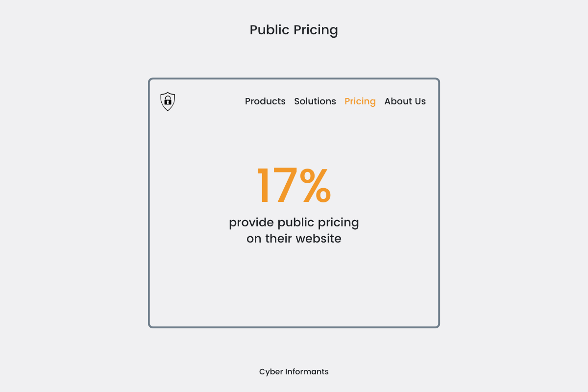Click the 'Cyber Informants' footer label
Viewport: 588px width, 392px height.
[x=294, y=371]
